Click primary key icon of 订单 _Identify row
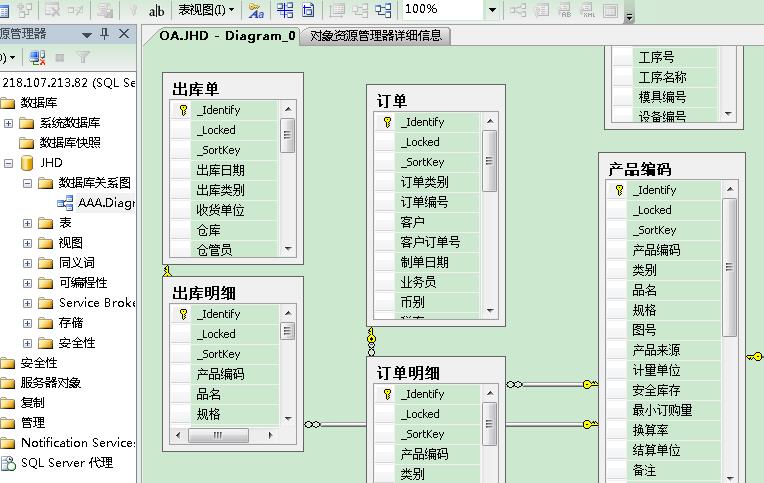 pyautogui.click(x=387, y=122)
